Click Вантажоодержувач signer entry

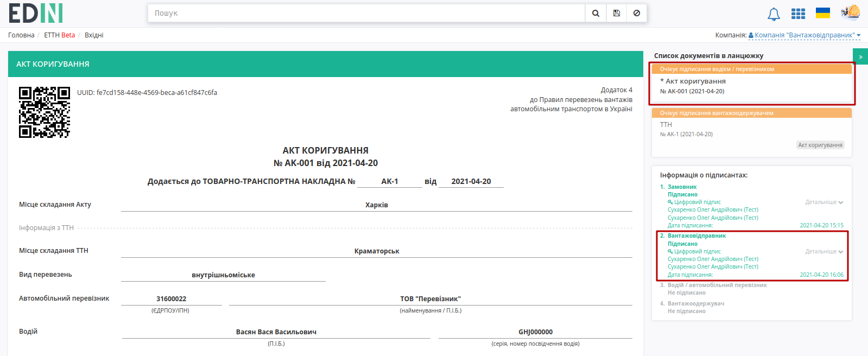tap(696, 304)
